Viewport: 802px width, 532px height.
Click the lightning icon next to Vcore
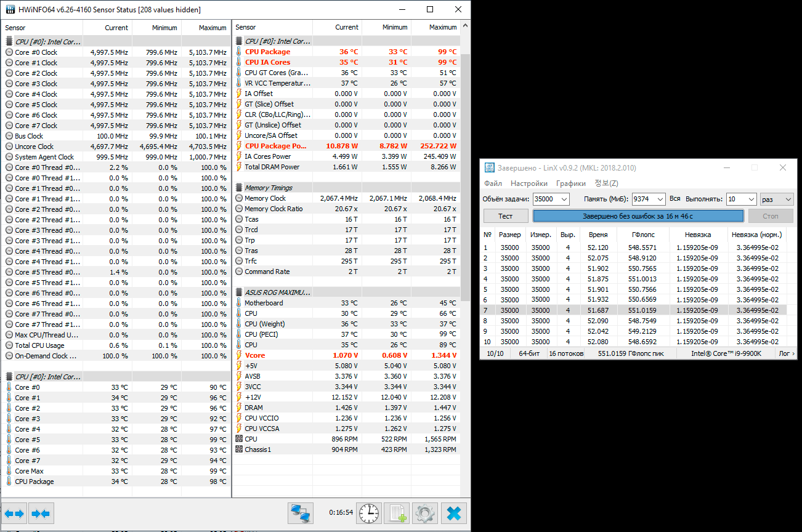pos(239,355)
